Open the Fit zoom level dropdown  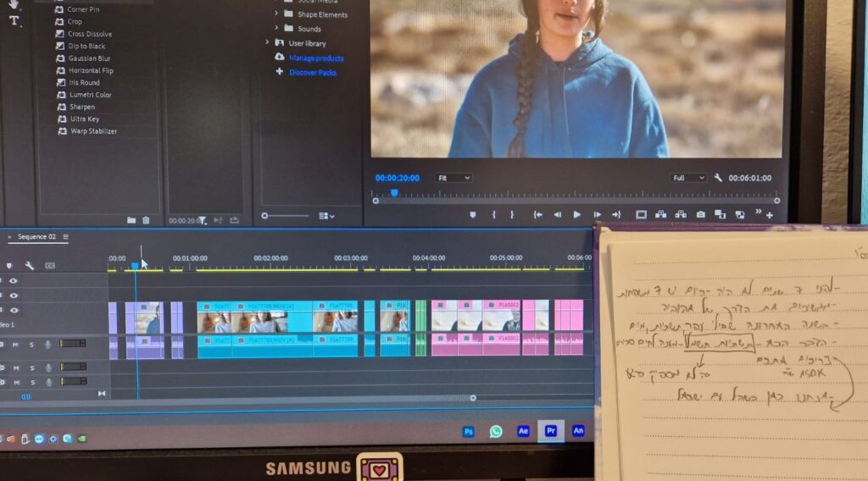pyautogui.click(x=453, y=178)
